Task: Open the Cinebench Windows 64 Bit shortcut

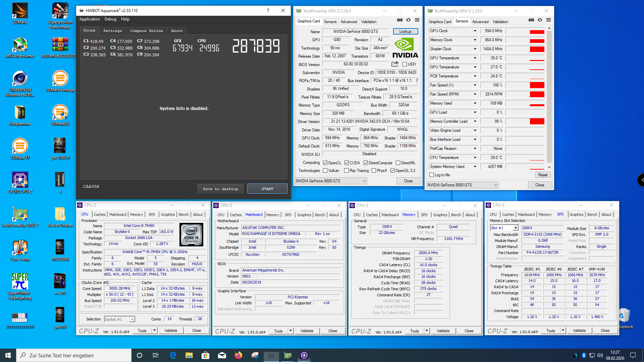Action: [x=20, y=84]
